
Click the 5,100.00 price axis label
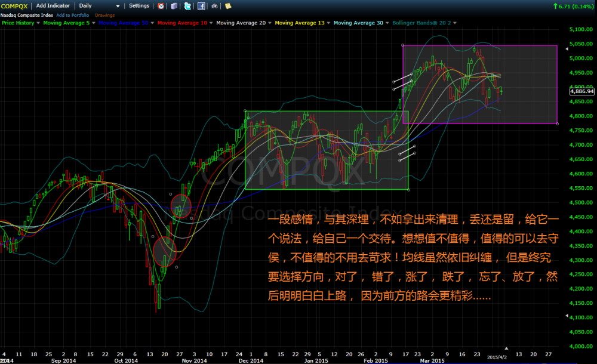(581, 29)
